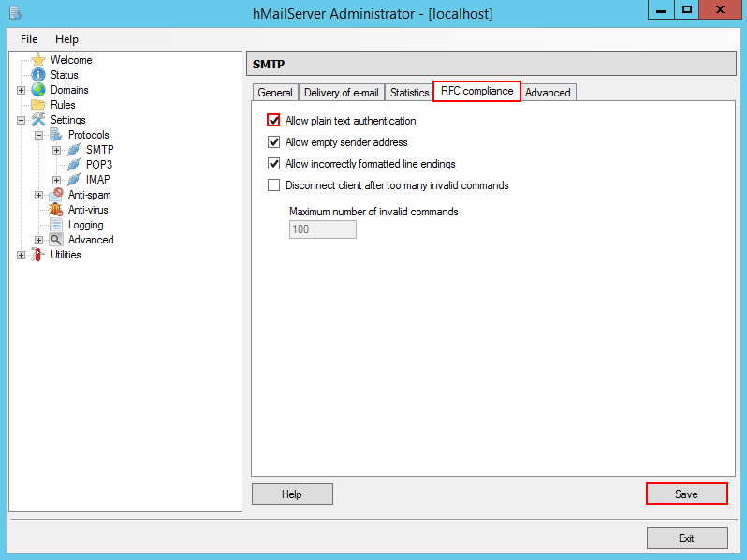Image resolution: width=747 pixels, height=560 pixels.
Task: Click the Help button below panel
Action: click(x=292, y=494)
